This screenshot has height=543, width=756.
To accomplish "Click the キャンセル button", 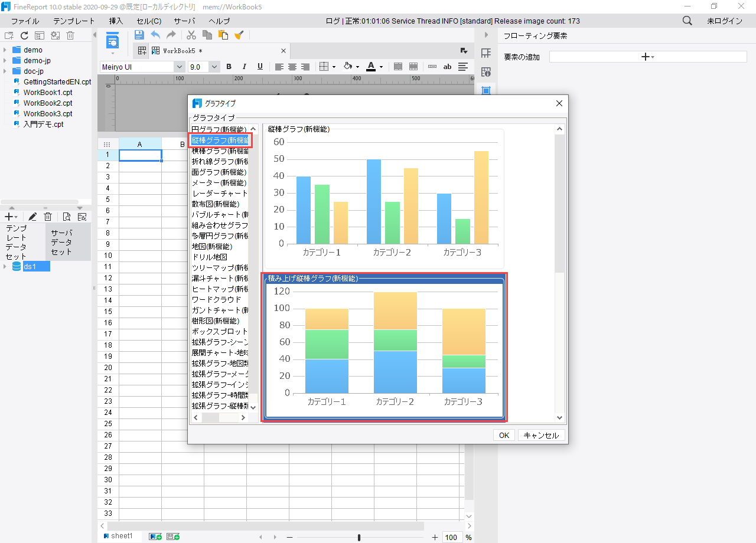I will coord(541,435).
